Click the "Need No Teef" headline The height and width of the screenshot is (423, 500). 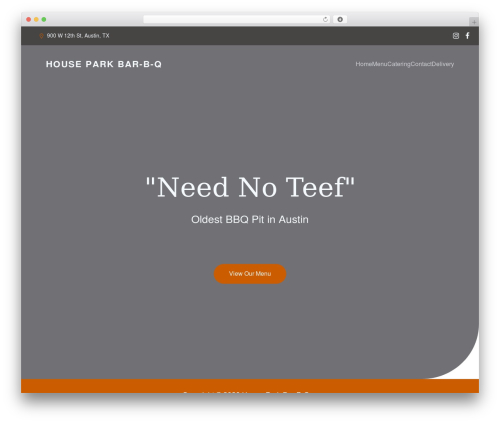pyautogui.click(x=250, y=187)
